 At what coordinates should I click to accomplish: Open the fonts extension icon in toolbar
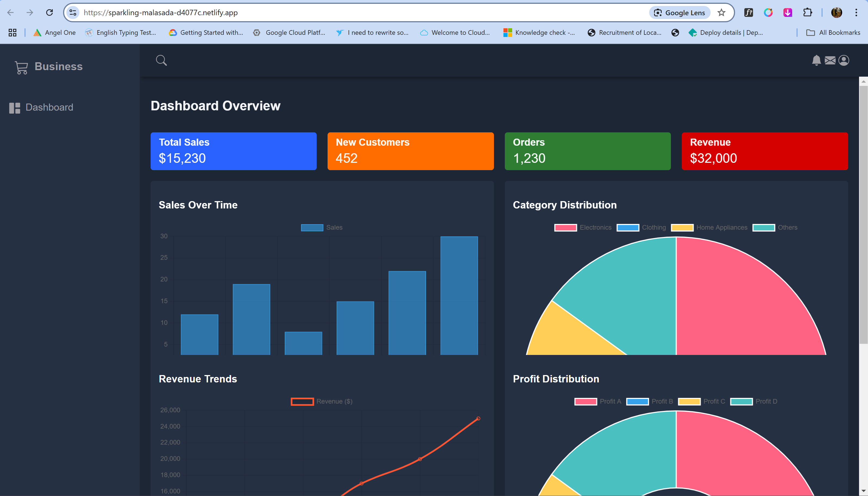pyautogui.click(x=748, y=13)
